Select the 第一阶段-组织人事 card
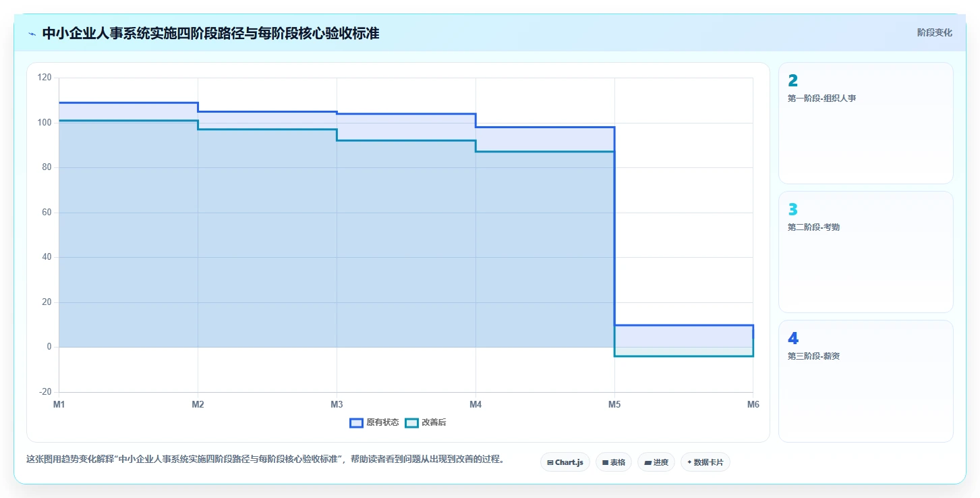Image resolution: width=980 pixels, height=498 pixels. click(865, 123)
